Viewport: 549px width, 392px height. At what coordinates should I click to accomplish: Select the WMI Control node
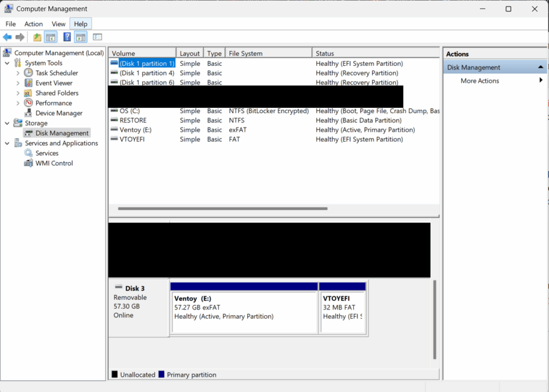(54, 163)
